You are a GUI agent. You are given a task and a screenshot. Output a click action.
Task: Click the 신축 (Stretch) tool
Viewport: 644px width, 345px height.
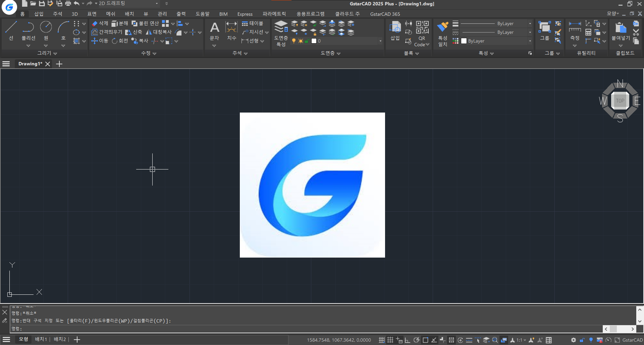[133, 32]
